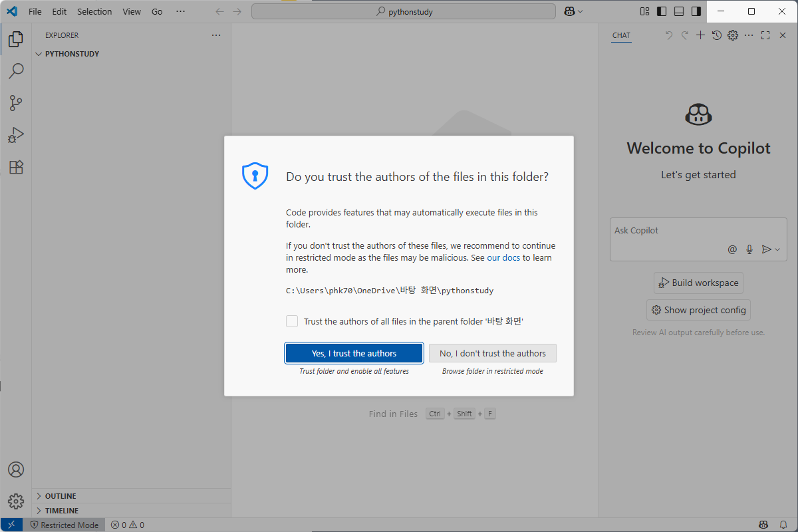Open the Source Control view
Image resolution: width=798 pixels, height=532 pixels.
pos(16,103)
